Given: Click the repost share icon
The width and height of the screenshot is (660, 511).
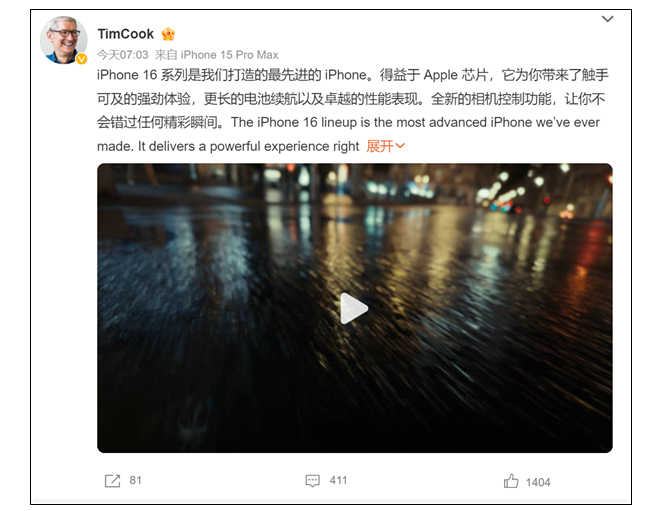Looking at the screenshot, I should (112, 481).
